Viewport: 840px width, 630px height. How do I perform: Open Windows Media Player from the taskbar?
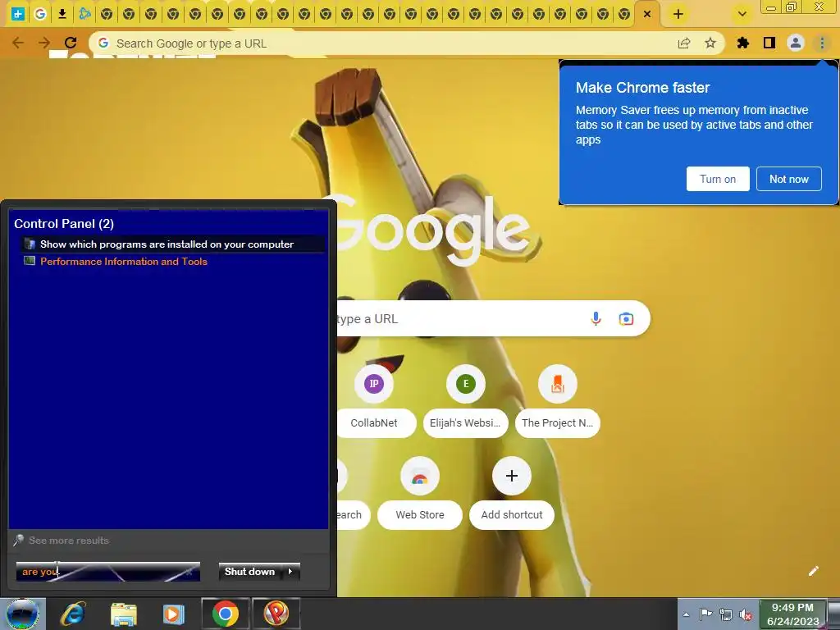[174, 614]
